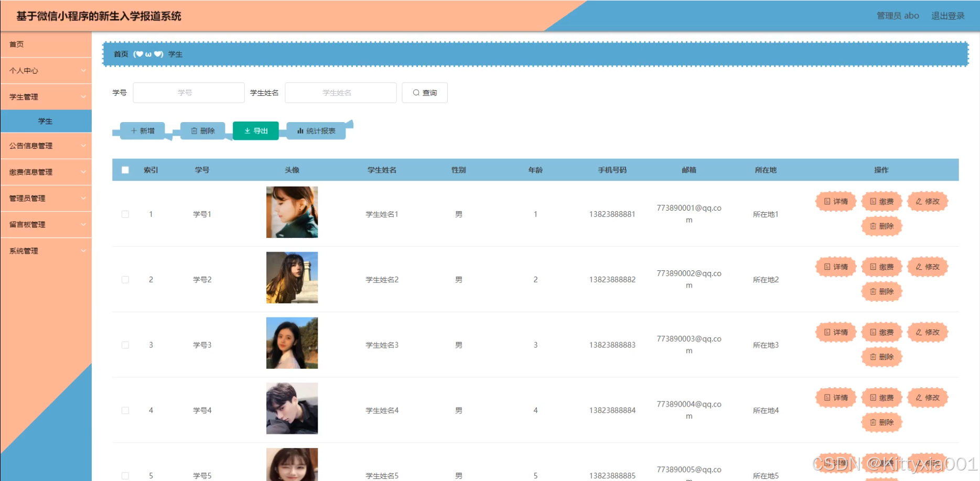This screenshot has width=980, height=481.
Task: Expand the 留言板管理 sidebar chevron
Action: (x=83, y=224)
